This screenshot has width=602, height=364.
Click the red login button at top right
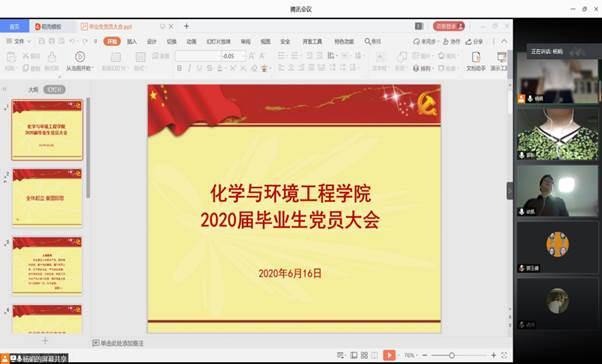tap(449, 26)
